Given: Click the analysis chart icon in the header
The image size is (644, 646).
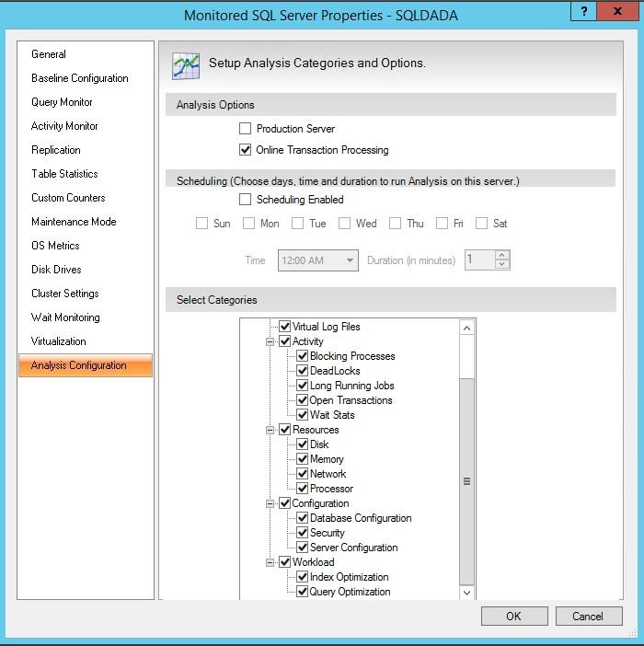Looking at the screenshot, I should (x=186, y=66).
